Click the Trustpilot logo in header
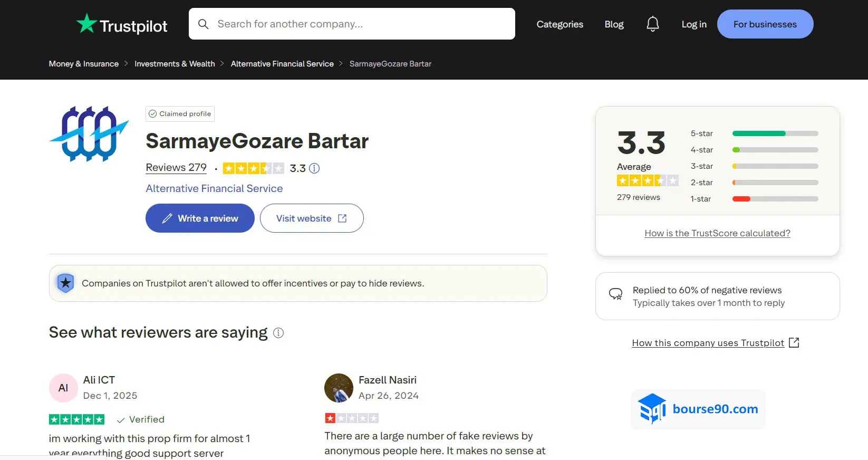The width and height of the screenshot is (868, 460). tap(122, 24)
